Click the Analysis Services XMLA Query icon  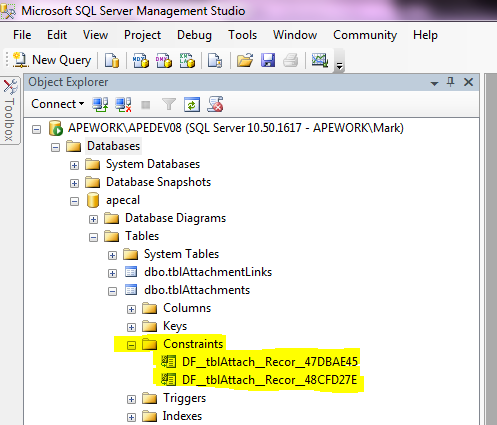pyautogui.click(x=187, y=61)
